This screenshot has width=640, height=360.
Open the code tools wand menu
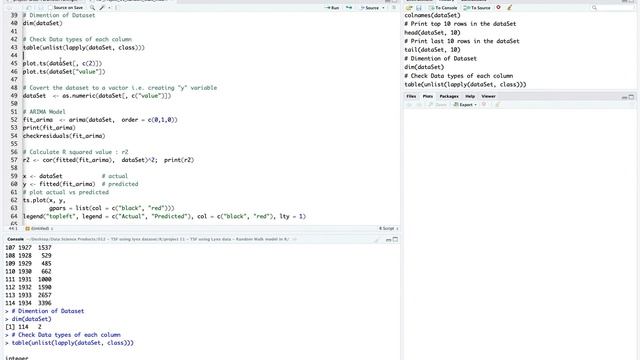coord(102,8)
